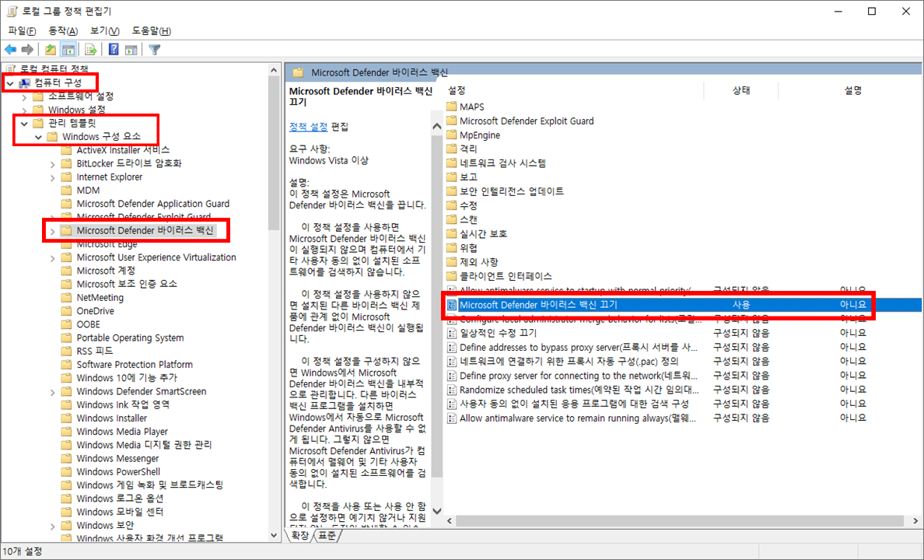Select Windows Media Player in the tree
The height and width of the screenshot is (560, 924).
pyautogui.click(x=122, y=432)
